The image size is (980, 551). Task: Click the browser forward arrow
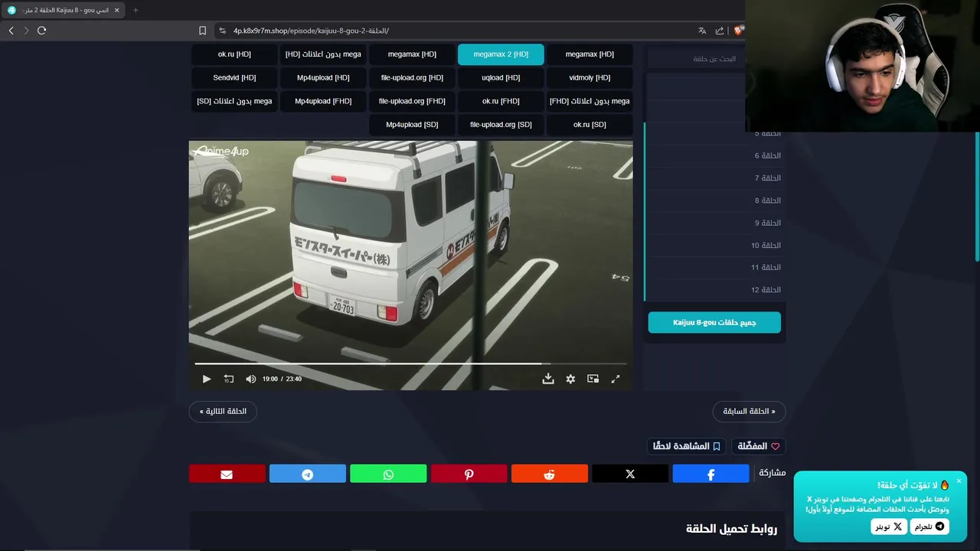point(26,31)
